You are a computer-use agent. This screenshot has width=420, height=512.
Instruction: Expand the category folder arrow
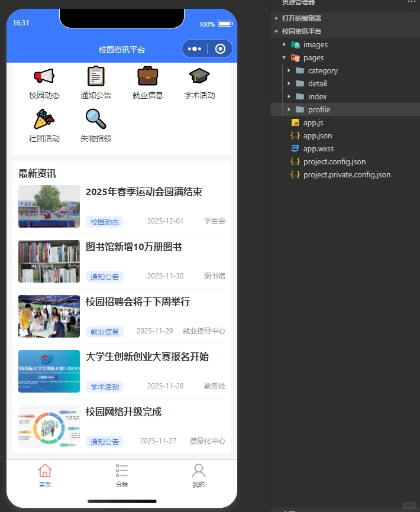[289, 70]
